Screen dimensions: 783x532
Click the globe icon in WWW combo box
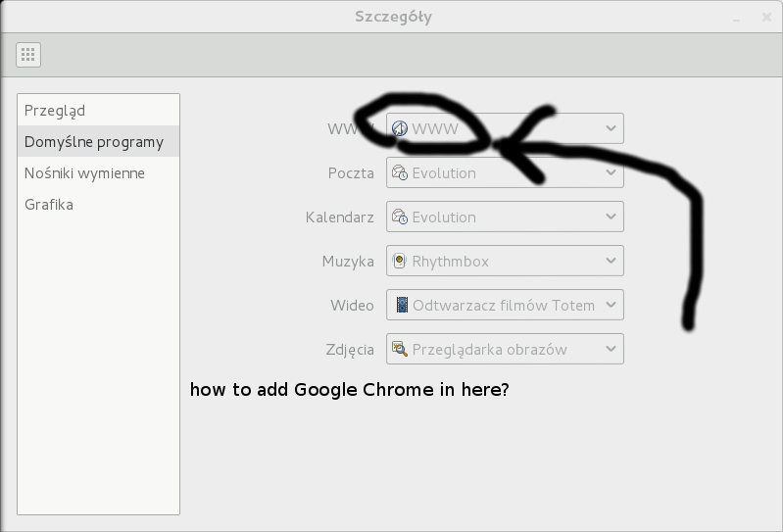click(x=400, y=129)
